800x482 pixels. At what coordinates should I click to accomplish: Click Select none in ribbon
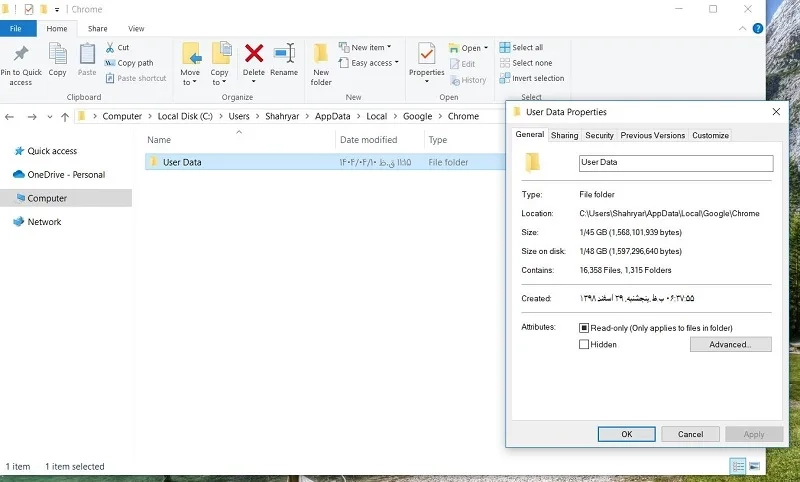(526, 63)
